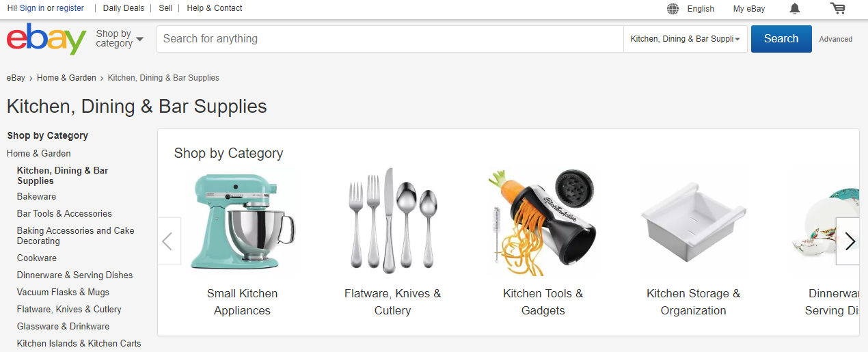
Task: Open the Daily Deals menu item
Action: (124, 8)
